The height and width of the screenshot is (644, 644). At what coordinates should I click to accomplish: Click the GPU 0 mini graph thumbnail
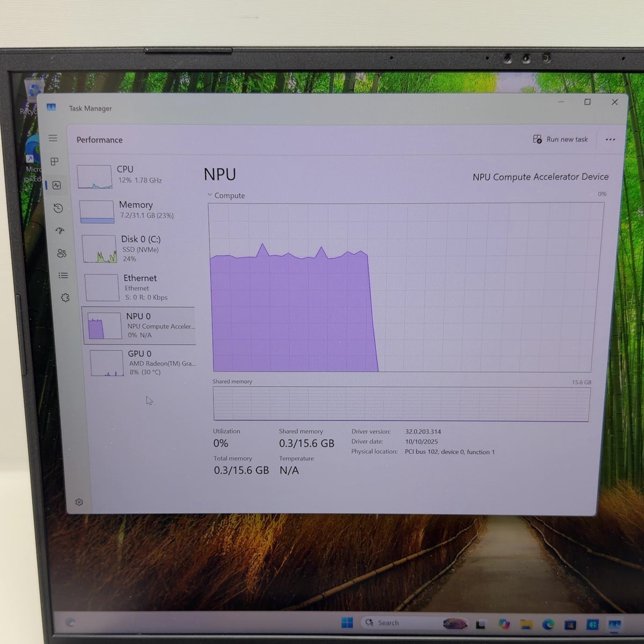[107, 363]
